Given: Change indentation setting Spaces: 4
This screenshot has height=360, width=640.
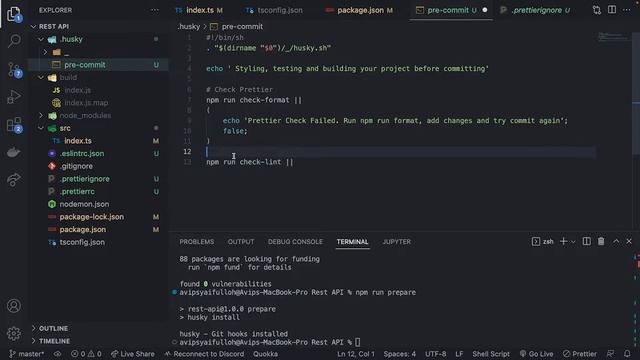Looking at the screenshot, I should pos(399,354).
